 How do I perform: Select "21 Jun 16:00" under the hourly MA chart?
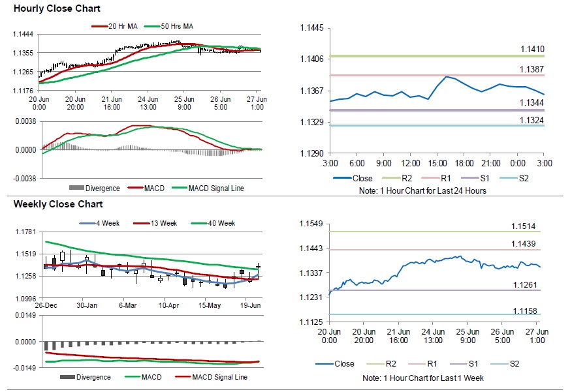coord(112,103)
